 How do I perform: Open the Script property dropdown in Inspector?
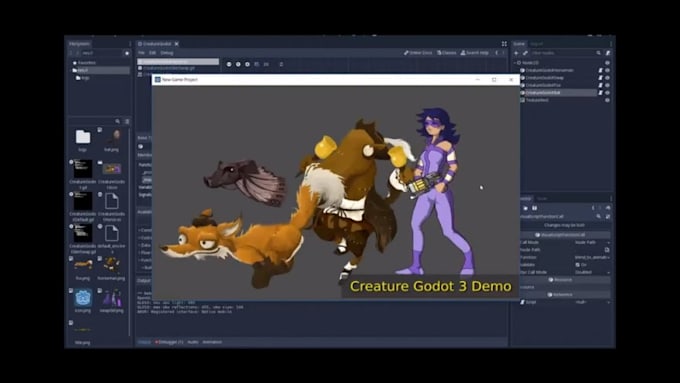[x=592, y=302]
